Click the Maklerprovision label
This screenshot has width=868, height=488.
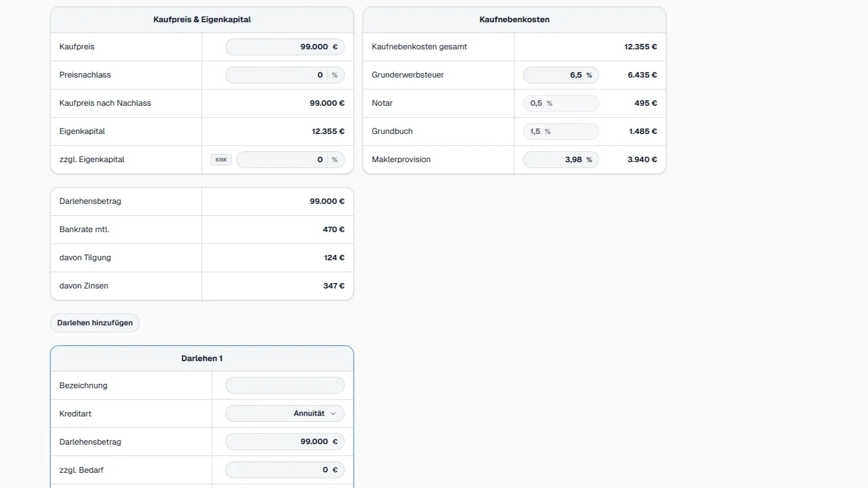[401, 159]
